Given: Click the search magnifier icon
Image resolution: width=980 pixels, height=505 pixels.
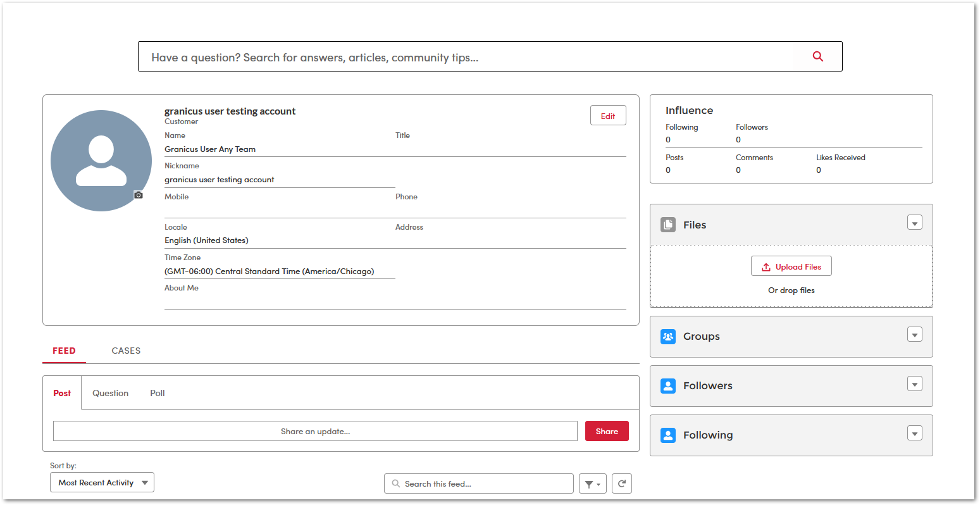Looking at the screenshot, I should click(817, 56).
